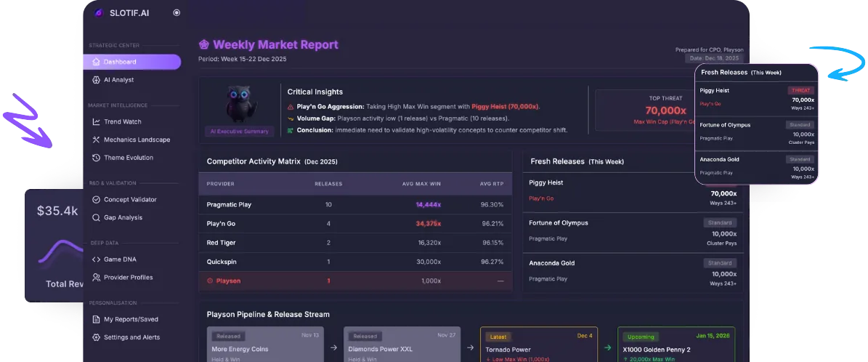
Task: Click the 14,444x avg max win value
Action: pyautogui.click(x=429, y=204)
